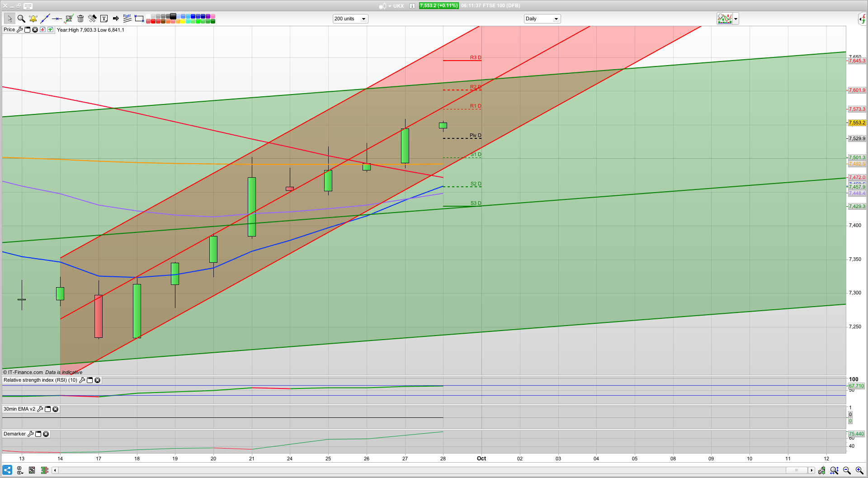Click the horizontal scrollbar thumb
The image size is (868, 478).
coord(797,470)
